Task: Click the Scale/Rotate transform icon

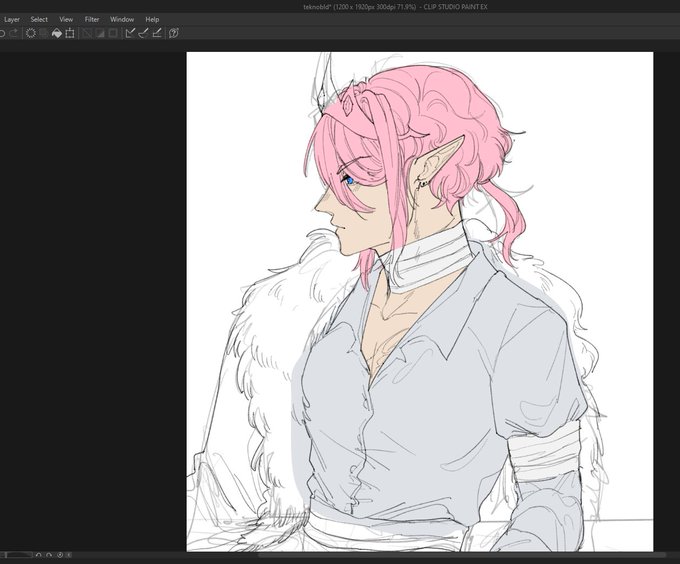Action: (70, 33)
